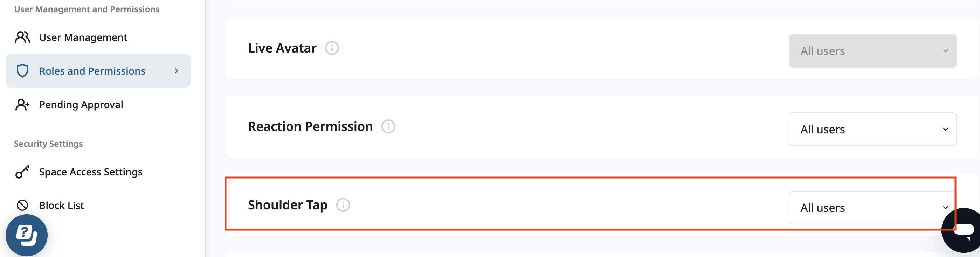Open the help question-mark bubble
Image resolution: width=980 pixels, height=257 pixels.
[x=27, y=235]
